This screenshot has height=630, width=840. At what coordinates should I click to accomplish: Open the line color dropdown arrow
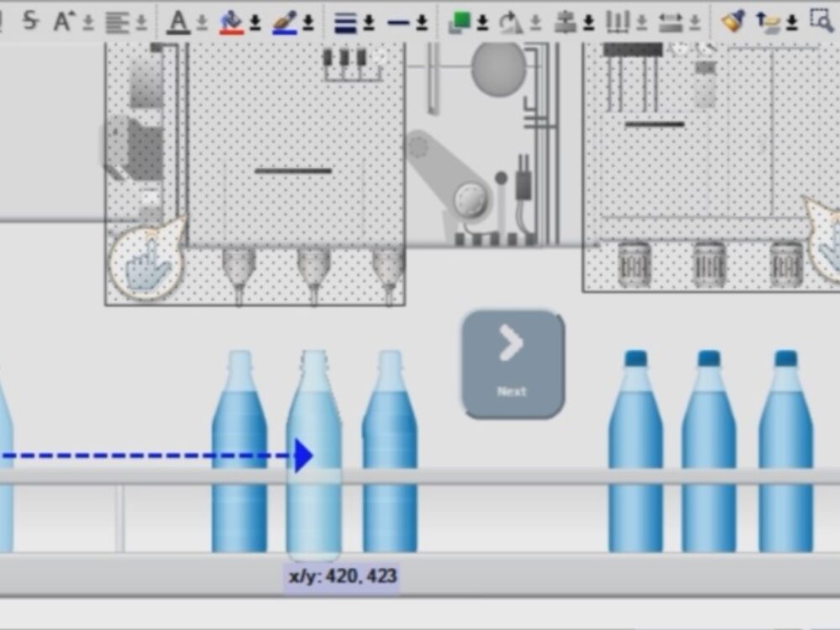click(x=308, y=23)
